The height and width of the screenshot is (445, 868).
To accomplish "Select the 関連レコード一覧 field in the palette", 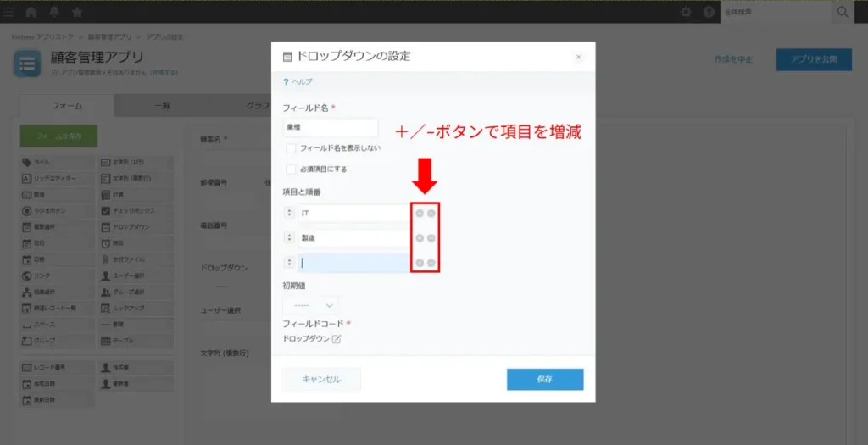I will 57,308.
